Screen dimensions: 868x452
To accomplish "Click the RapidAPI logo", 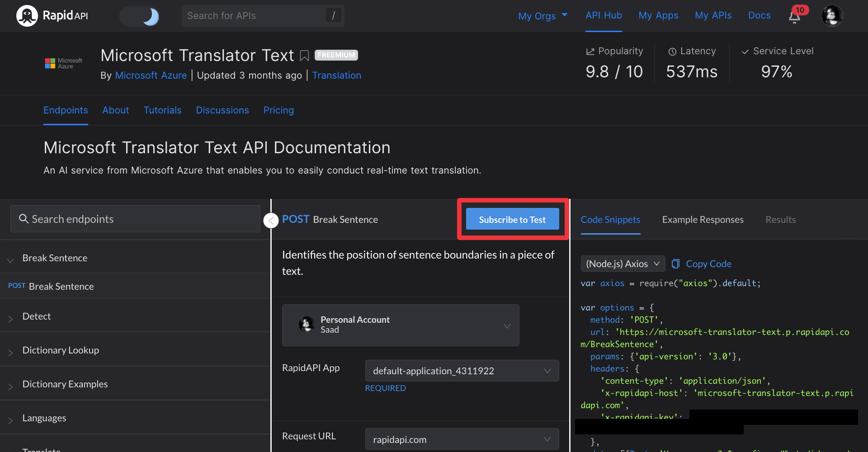I will pos(52,16).
